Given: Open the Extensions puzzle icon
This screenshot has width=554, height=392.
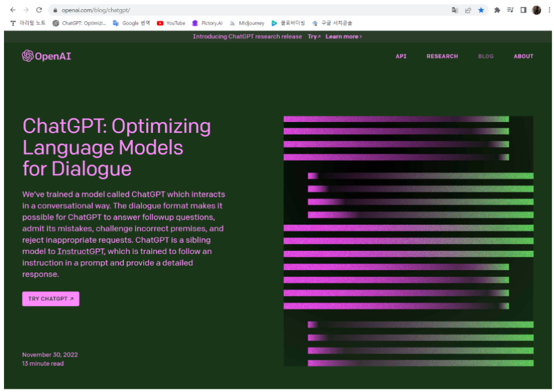Looking at the screenshot, I should pos(497,10).
